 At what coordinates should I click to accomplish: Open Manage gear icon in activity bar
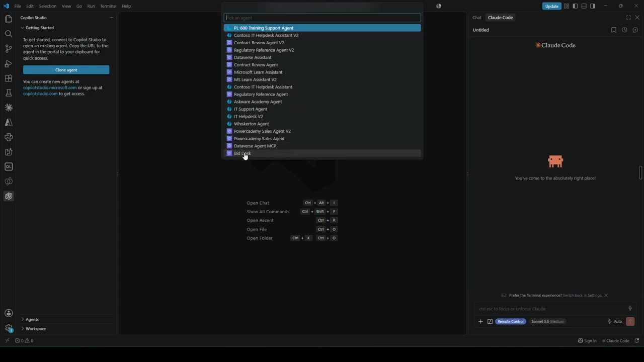(9, 328)
